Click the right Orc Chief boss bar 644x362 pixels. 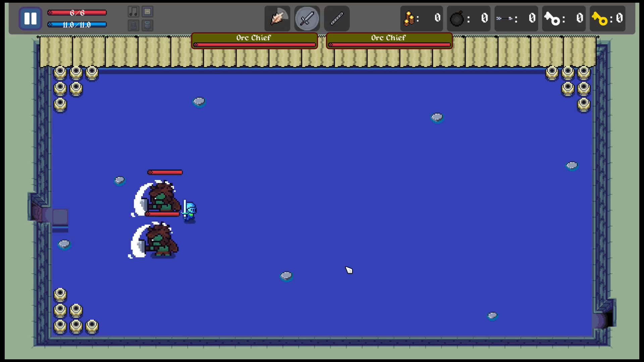389,41
